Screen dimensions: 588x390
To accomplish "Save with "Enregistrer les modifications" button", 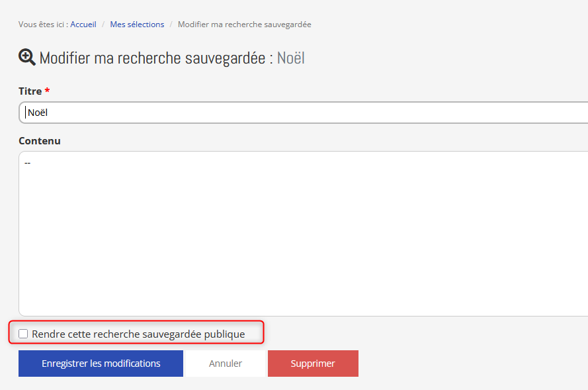I will [x=101, y=364].
